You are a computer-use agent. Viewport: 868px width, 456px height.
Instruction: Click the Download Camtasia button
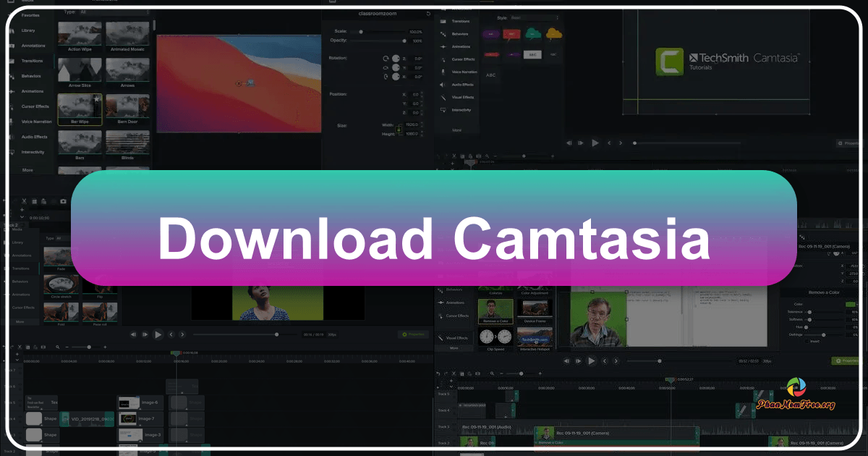tap(434, 239)
